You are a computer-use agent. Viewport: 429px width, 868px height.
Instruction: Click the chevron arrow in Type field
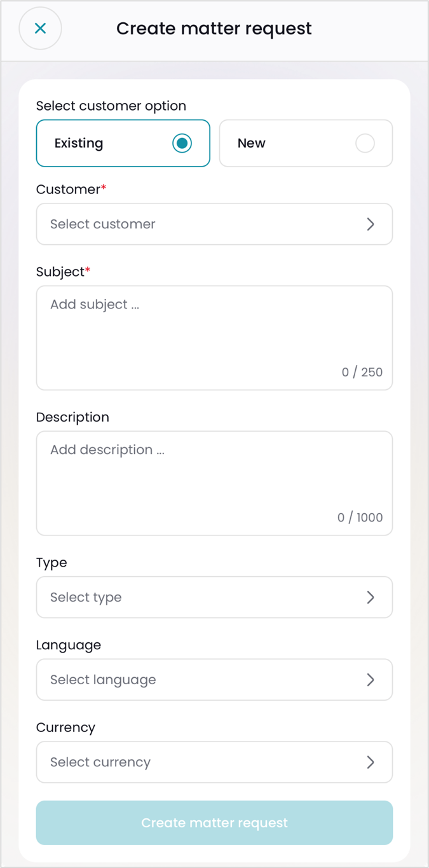click(371, 597)
